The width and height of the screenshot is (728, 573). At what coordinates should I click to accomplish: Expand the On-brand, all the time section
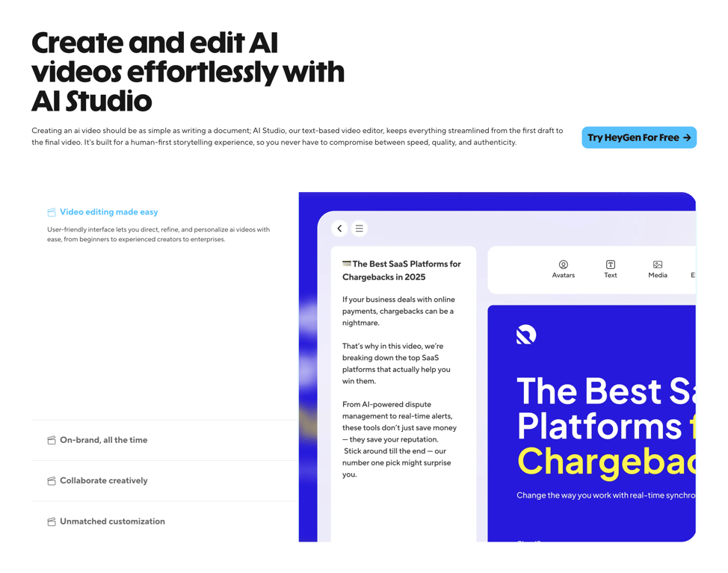pyautogui.click(x=164, y=440)
